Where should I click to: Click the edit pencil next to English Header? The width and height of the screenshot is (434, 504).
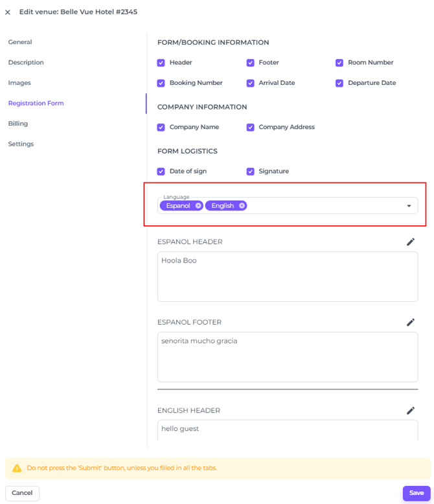410,410
